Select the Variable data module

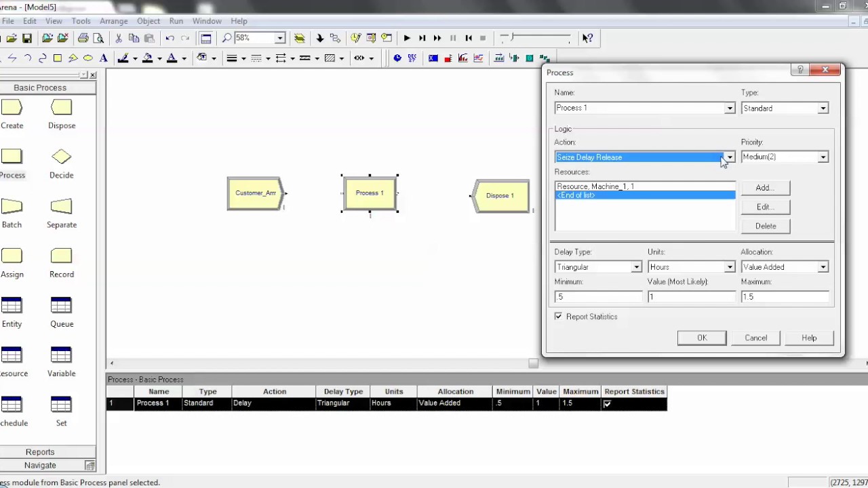(61, 361)
